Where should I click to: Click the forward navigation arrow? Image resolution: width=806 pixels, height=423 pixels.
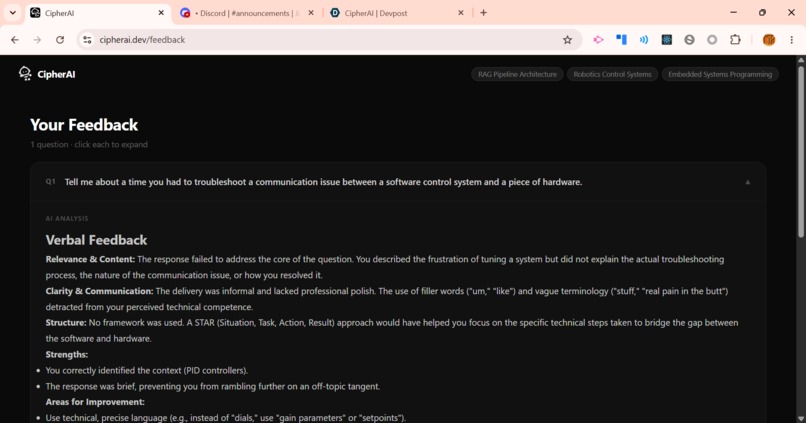click(37, 40)
